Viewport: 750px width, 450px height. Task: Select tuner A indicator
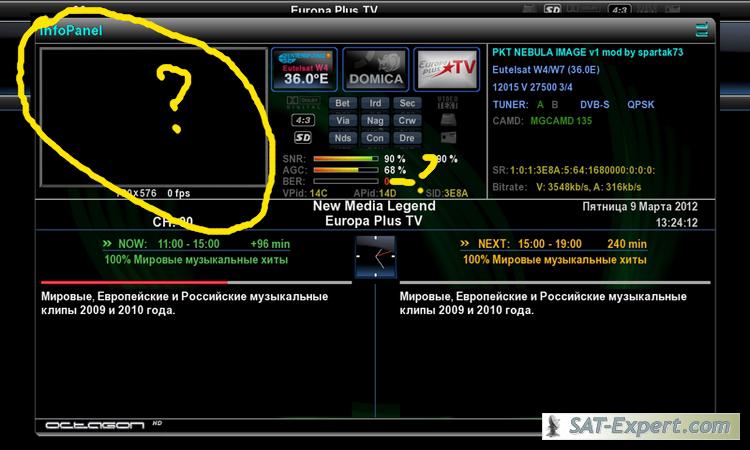540,105
